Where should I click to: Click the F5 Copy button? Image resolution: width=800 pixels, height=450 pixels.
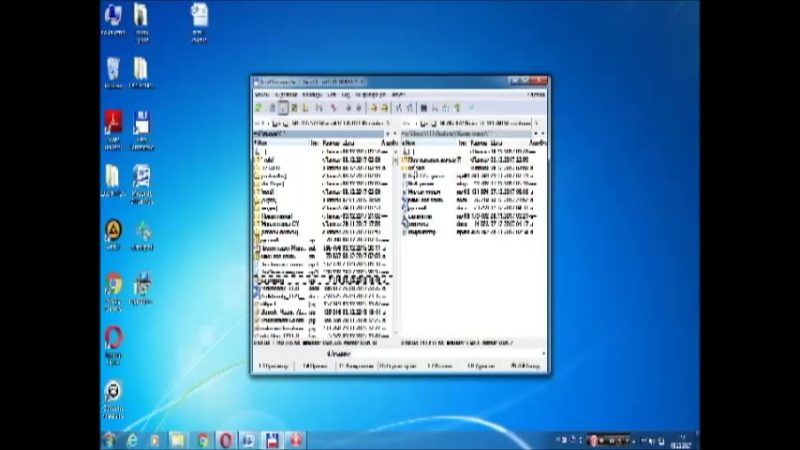point(356,366)
